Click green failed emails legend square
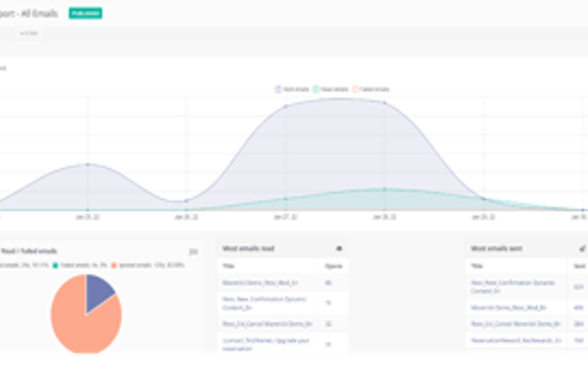The image size is (588, 379). pyautogui.click(x=55, y=265)
